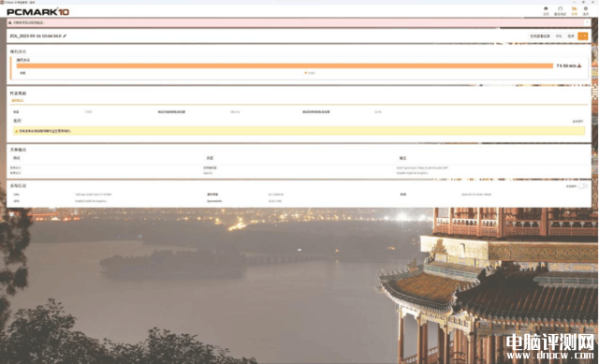
Task: Toggle the system information details switch
Action: [583, 186]
